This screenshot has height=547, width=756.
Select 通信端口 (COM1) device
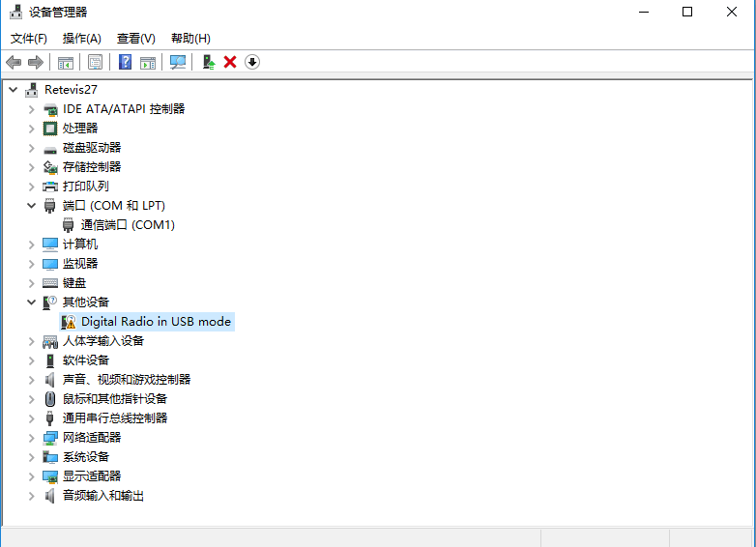127,225
